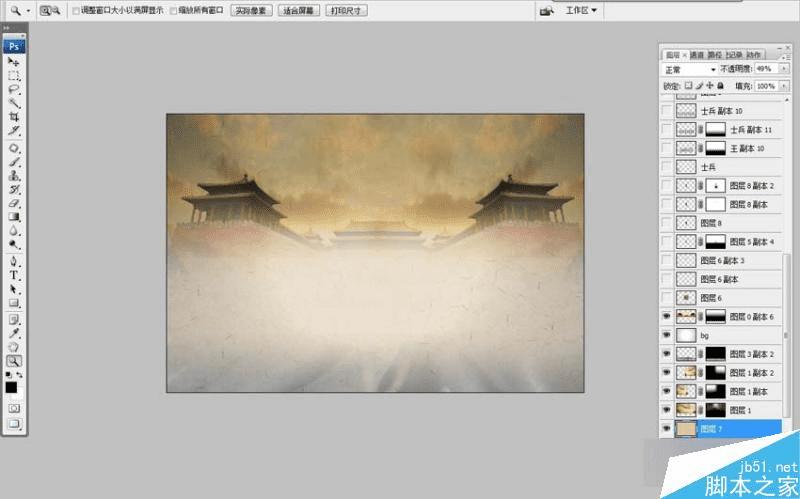Image resolution: width=800 pixels, height=499 pixels.
Task: Select the Zoom tool in toolbox
Action: pyautogui.click(x=14, y=361)
